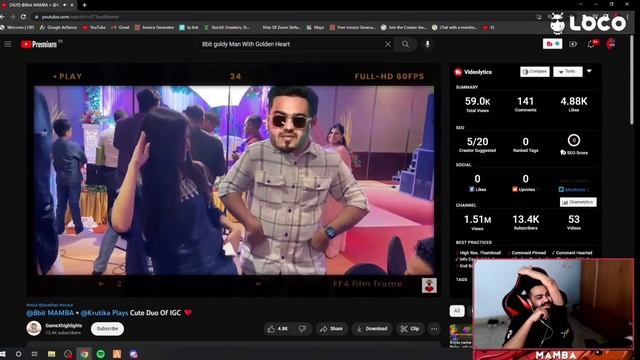Like the video with thumbs up
The image size is (640, 360).
tap(278, 329)
